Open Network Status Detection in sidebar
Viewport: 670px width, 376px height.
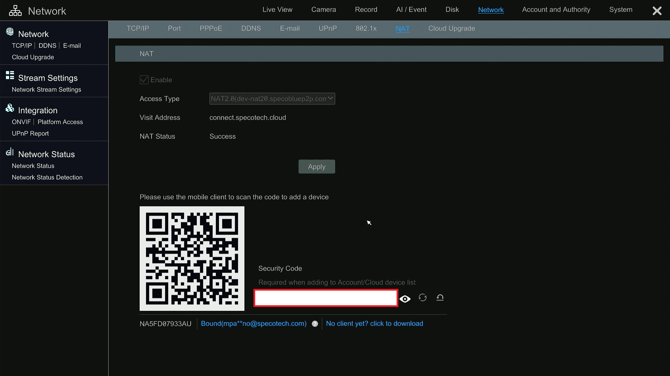click(47, 177)
